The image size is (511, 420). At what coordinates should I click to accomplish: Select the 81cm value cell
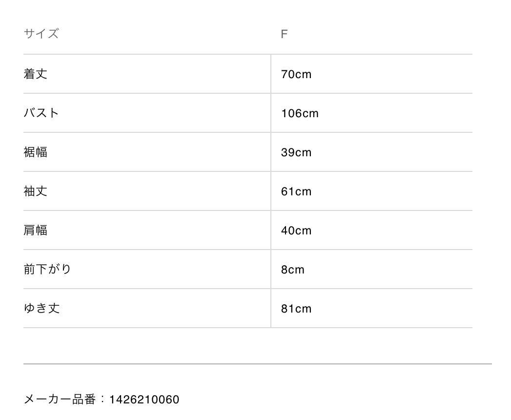pos(296,309)
